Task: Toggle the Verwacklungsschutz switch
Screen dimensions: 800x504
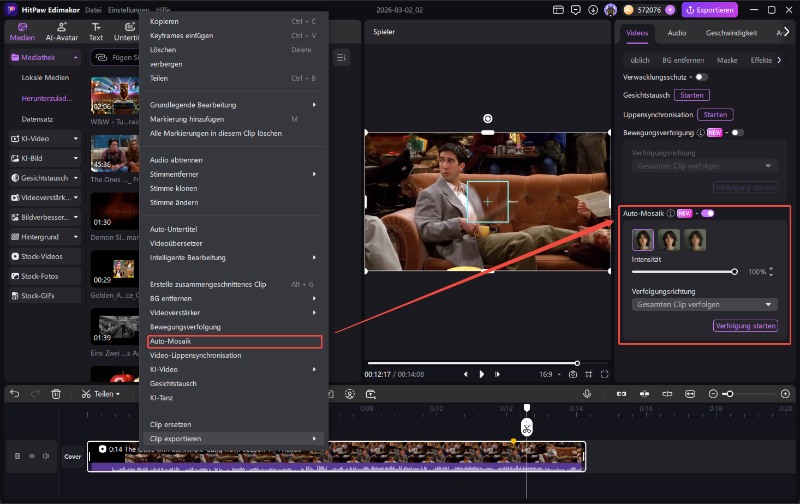Action: (x=702, y=77)
